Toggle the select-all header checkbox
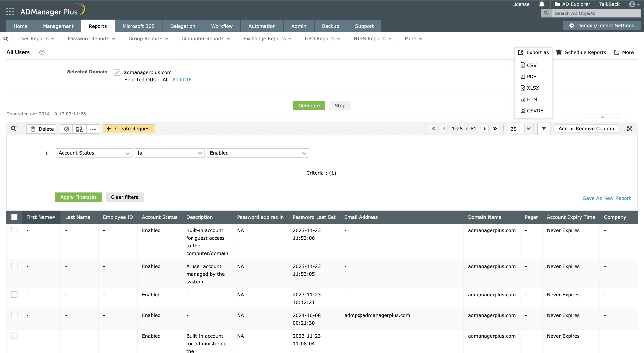 click(x=14, y=217)
